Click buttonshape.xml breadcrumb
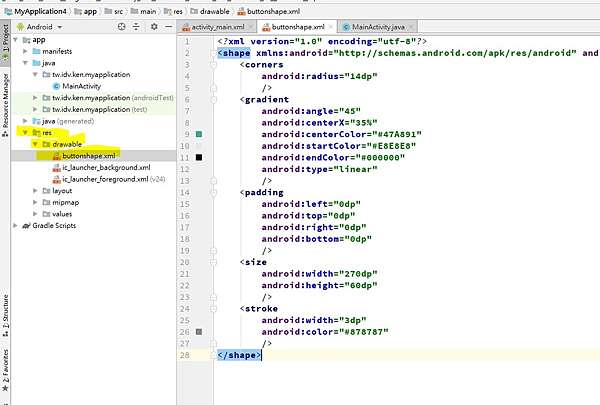Image resolution: width=600 pixels, height=405 pixels. [x=269, y=11]
